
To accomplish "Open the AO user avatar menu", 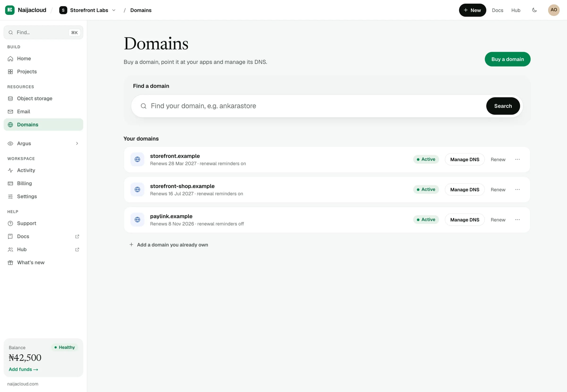I will pyautogui.click(x=554, y=10).
